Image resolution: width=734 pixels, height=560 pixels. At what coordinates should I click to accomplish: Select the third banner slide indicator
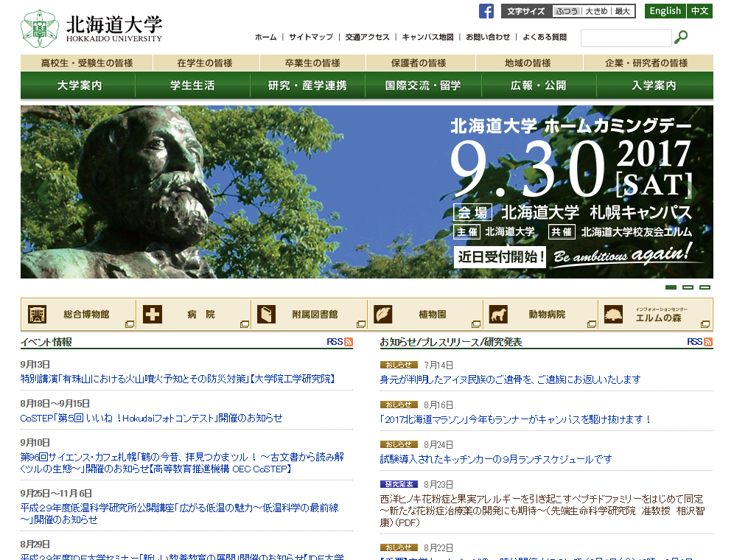(x=705, y=287)
